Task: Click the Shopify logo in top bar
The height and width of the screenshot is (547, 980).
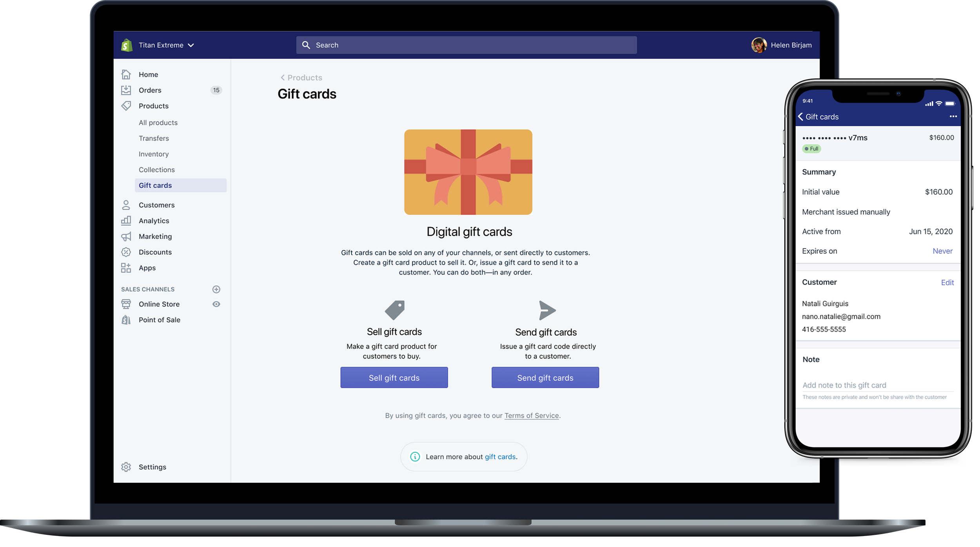Action: [126, 45]
